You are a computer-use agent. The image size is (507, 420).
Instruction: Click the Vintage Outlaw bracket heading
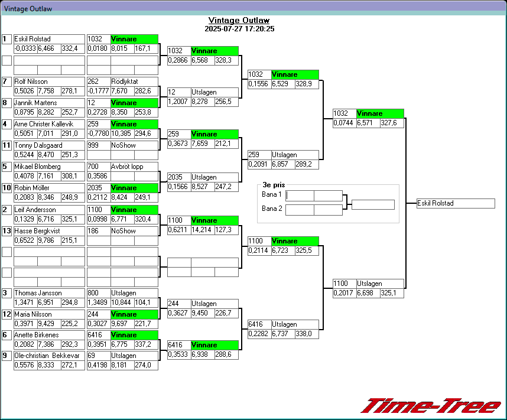pyautogui.click(x=239, y=20)
